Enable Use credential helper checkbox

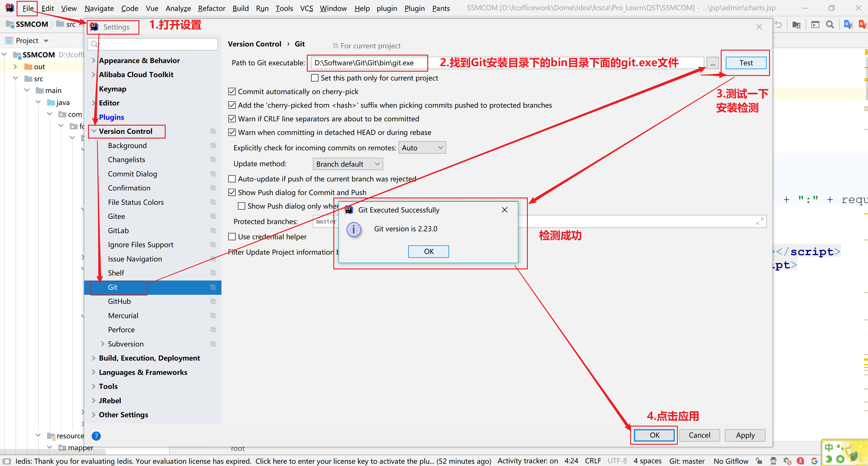pyautogui.click(x=232, y=237)
